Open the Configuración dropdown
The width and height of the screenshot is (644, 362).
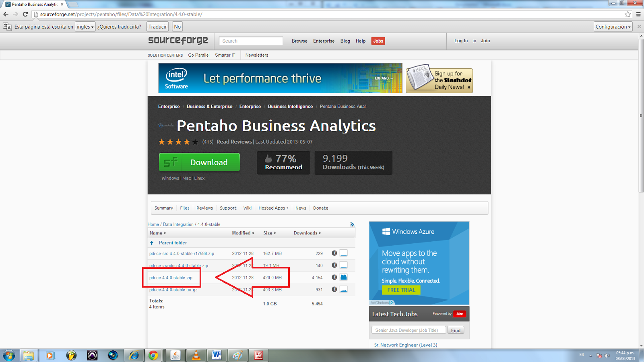click(x=613, y=27)
